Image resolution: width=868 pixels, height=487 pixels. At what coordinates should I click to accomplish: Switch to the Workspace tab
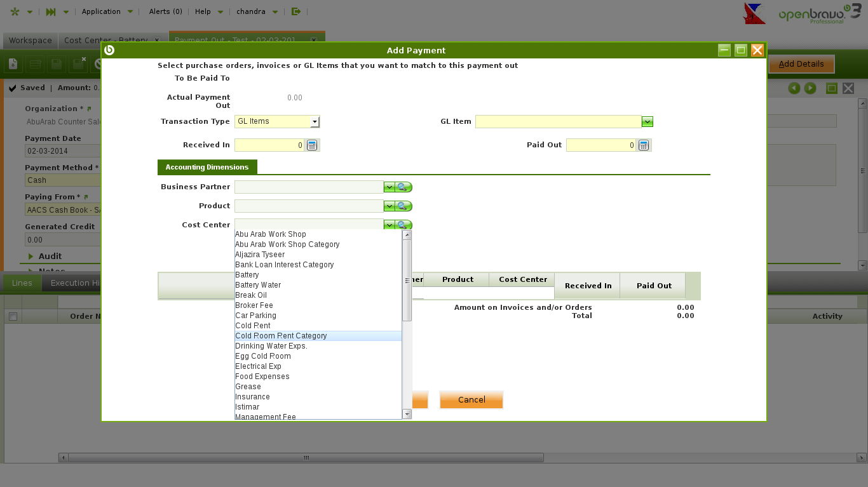(30, 40)
